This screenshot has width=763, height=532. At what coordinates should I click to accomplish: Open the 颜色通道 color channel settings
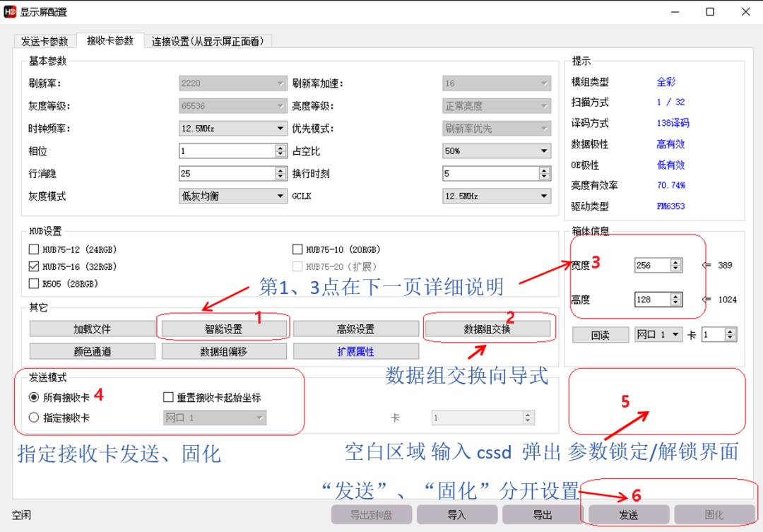click(x=91, y=350)
